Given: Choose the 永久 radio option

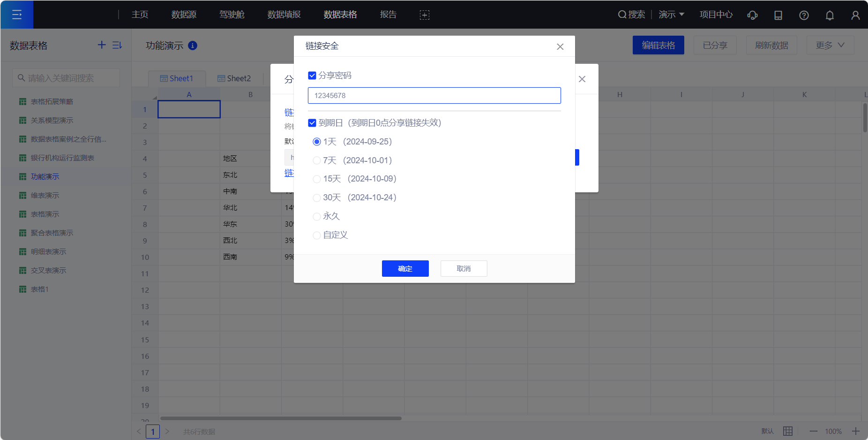Looking at the screenshot, I should tap(317, 216).
